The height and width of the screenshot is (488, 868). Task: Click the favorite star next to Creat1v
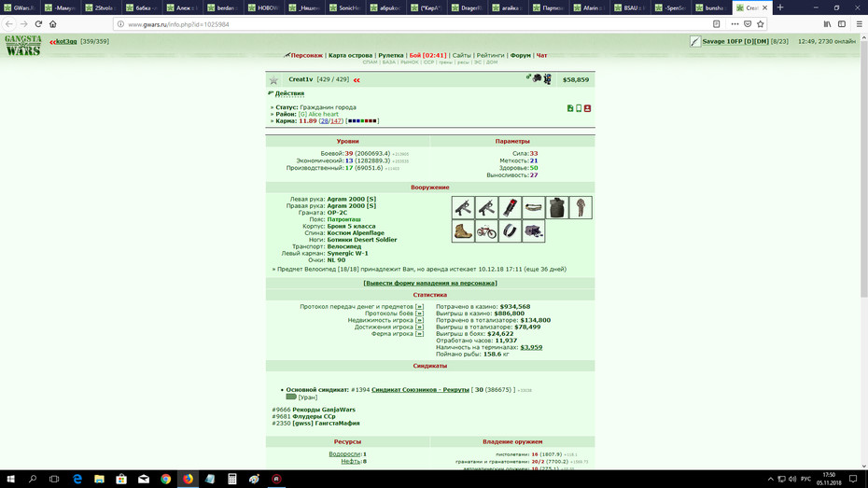273,80
